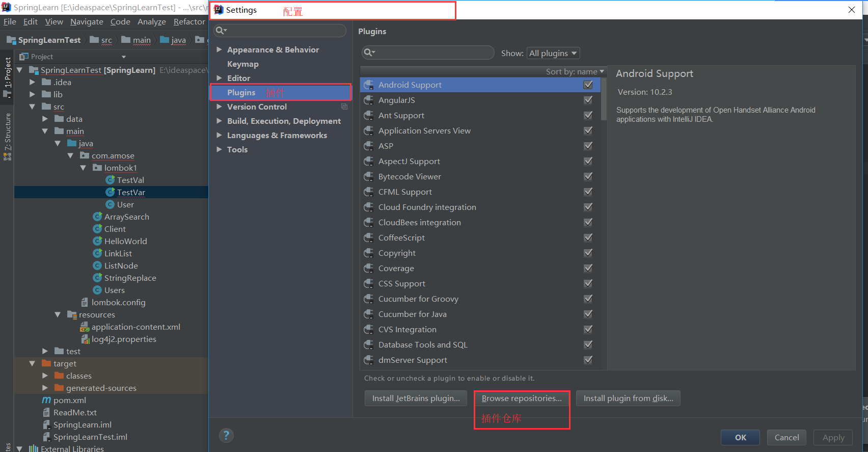Focus the Settings search field
The width and height of the screenshot is (868, 452).
click(280, 31)
